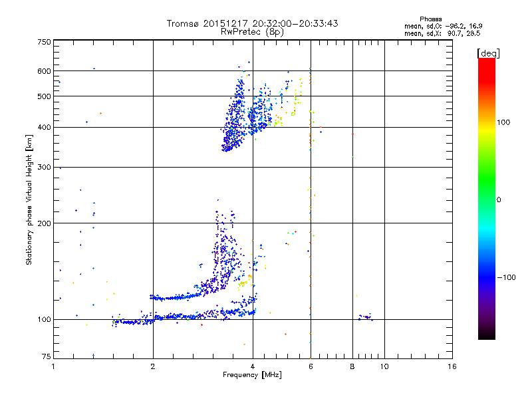This screenshot has height=399, width=532.
Task: Click the 'RwPretec (8p)' subtitle
Action: click(252, 32)
